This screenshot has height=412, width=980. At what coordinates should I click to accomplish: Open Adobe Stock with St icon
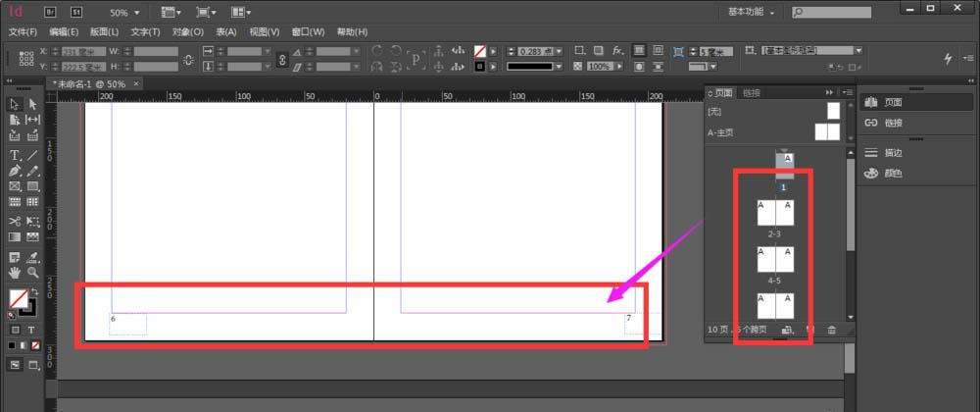coord(76,12)
